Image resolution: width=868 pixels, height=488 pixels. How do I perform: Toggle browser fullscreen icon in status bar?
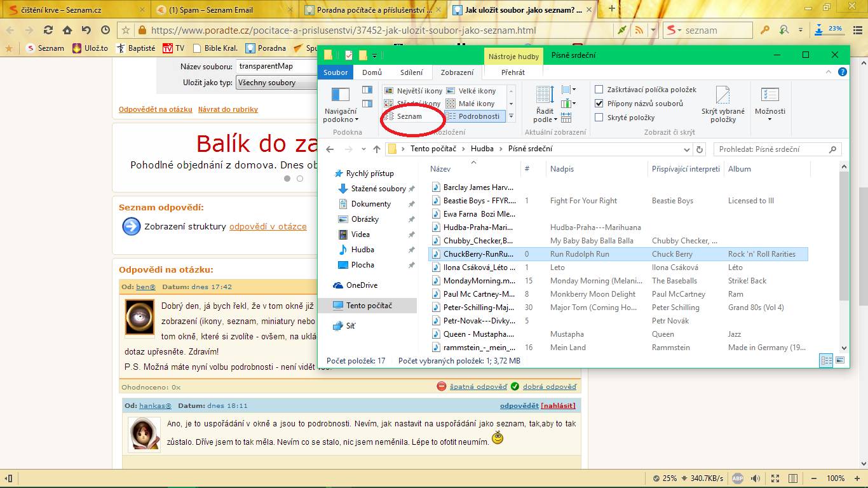pyautogui.click(x=775, y=478)
